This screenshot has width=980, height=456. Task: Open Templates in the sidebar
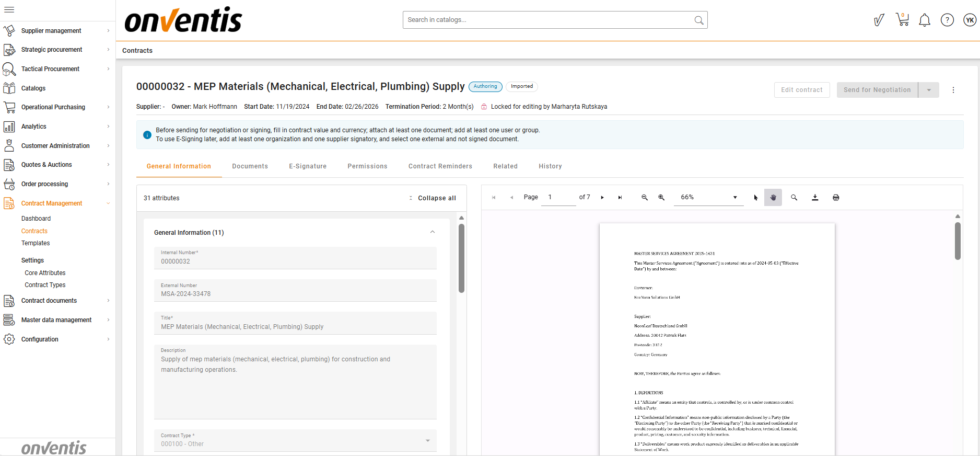(x=36, y=243)
